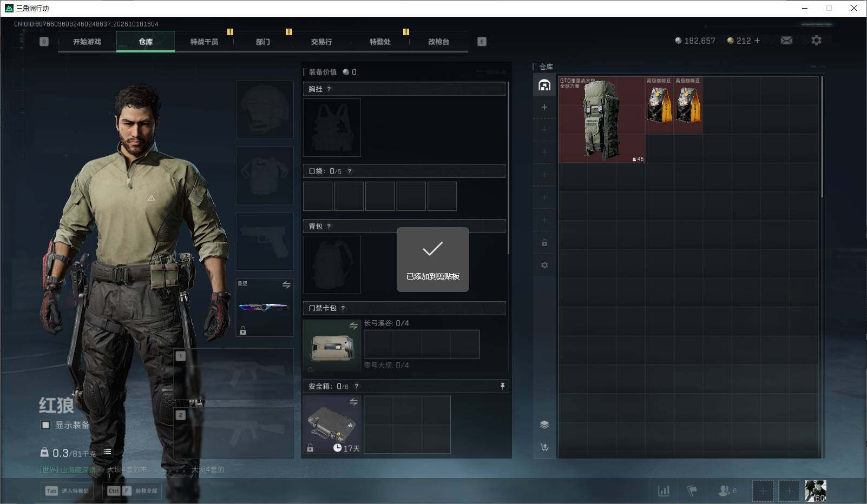Image resolution: width=867 pixels, height=504 pixels.
Task: Click the Ctrl F 转移全部 button
Action: click(132, 490)
